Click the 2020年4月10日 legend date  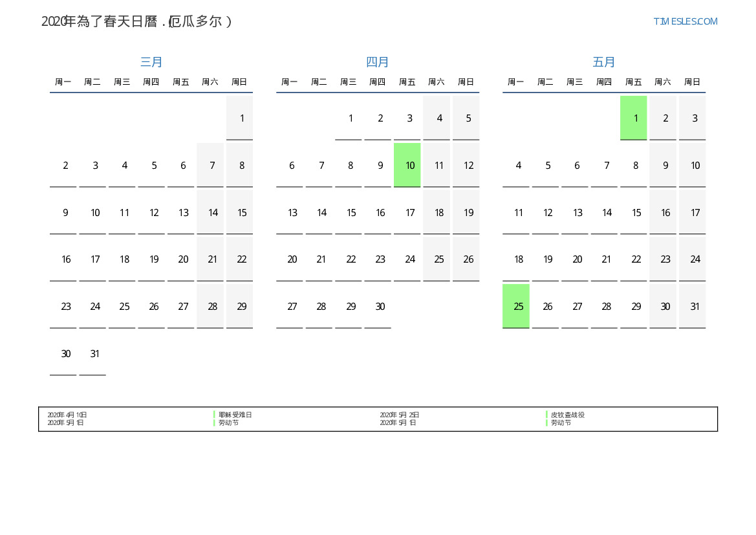click(67, 415)
